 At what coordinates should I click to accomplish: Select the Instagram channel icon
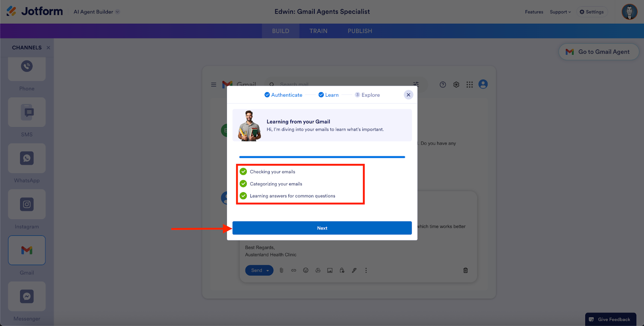[x=27, y=204]
